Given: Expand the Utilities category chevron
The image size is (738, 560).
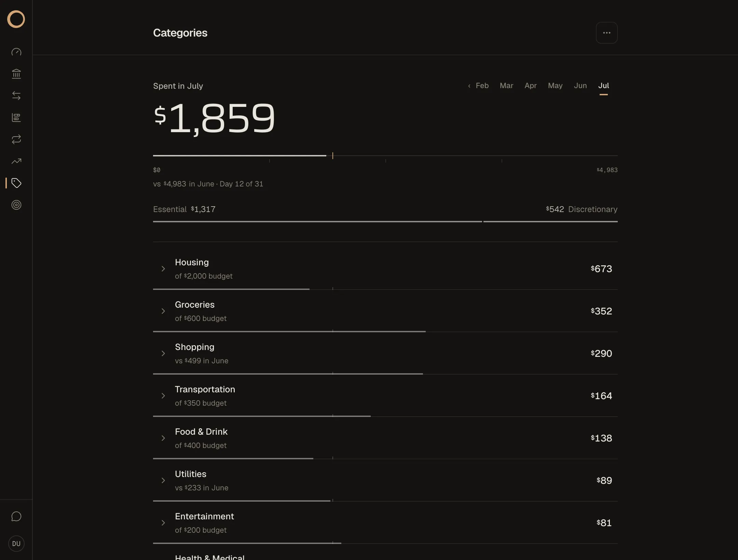Looking at the screenshot, I should [163, 480].
